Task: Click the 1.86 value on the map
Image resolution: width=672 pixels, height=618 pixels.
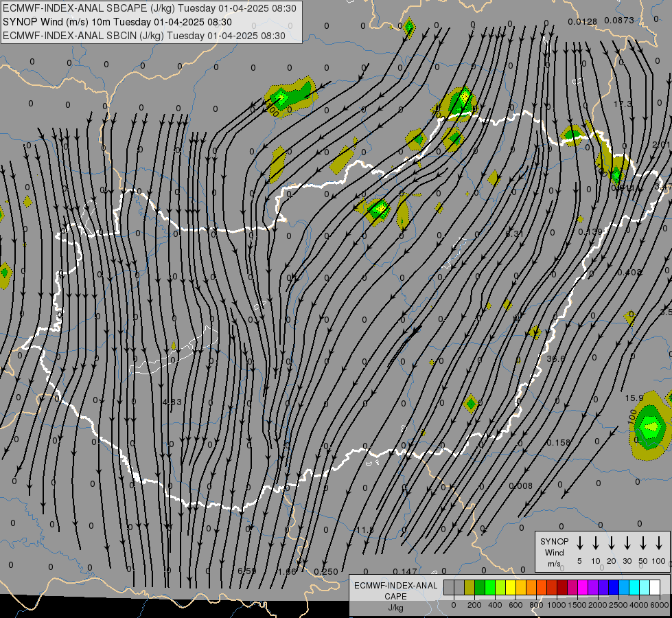Action: [x=287, y=572]
